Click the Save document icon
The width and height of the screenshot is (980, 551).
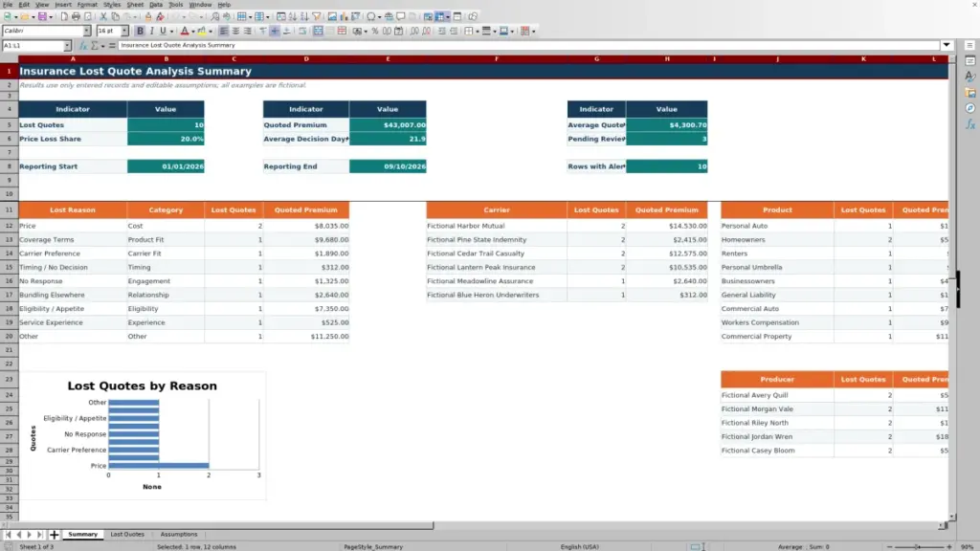click(42, 17)
